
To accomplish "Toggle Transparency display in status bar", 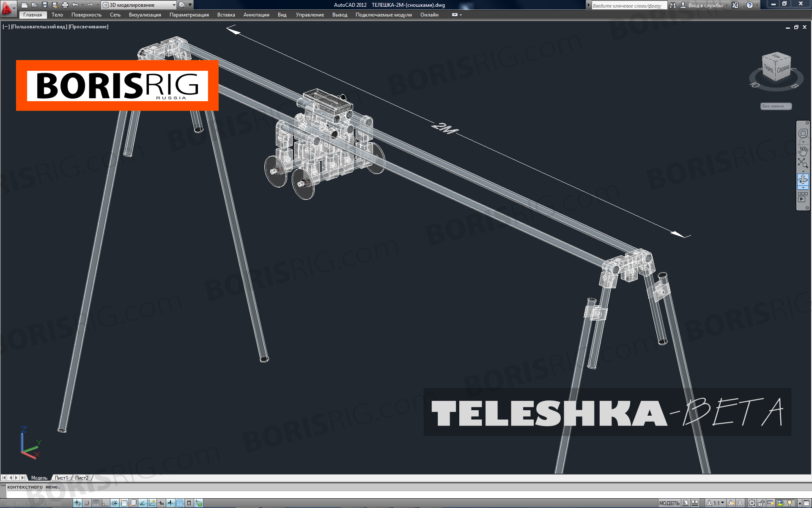I will (180, 503).
